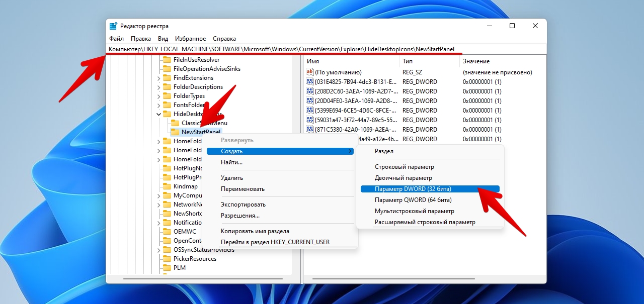Click the HotPlugPr… folder icon
The image size is (644, 304).
167,177
